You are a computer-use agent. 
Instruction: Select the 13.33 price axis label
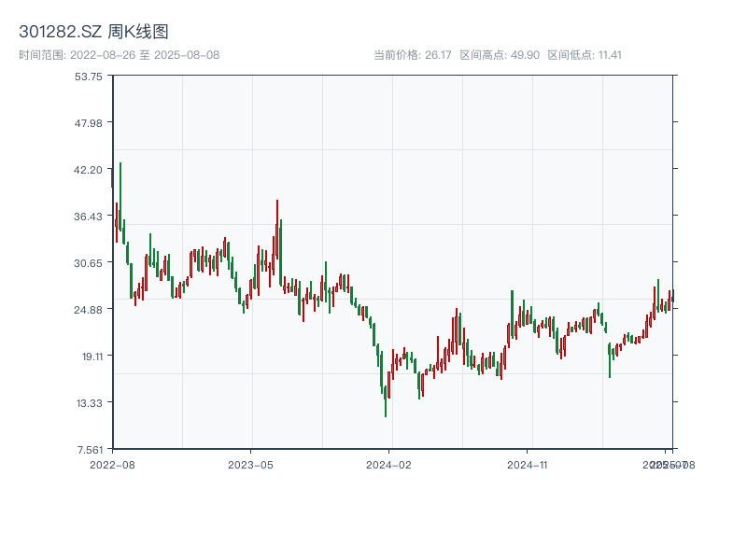(x=90, y=403)
